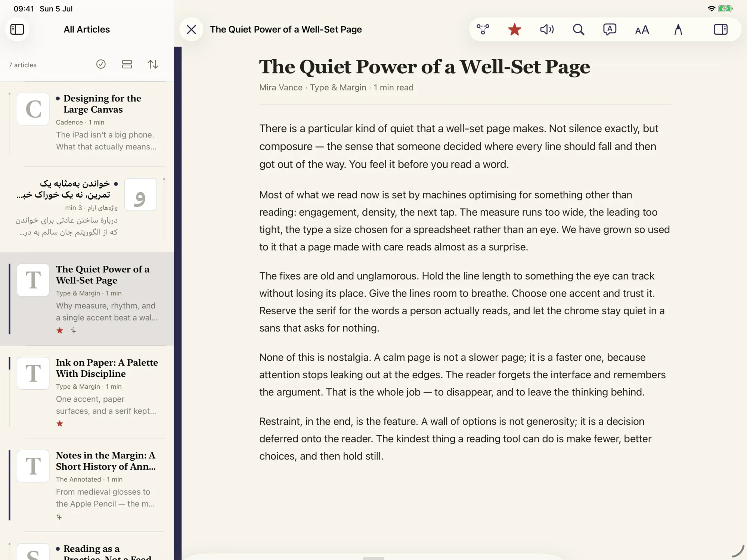Open Designing for the Large Canvas article

point(87,123)
